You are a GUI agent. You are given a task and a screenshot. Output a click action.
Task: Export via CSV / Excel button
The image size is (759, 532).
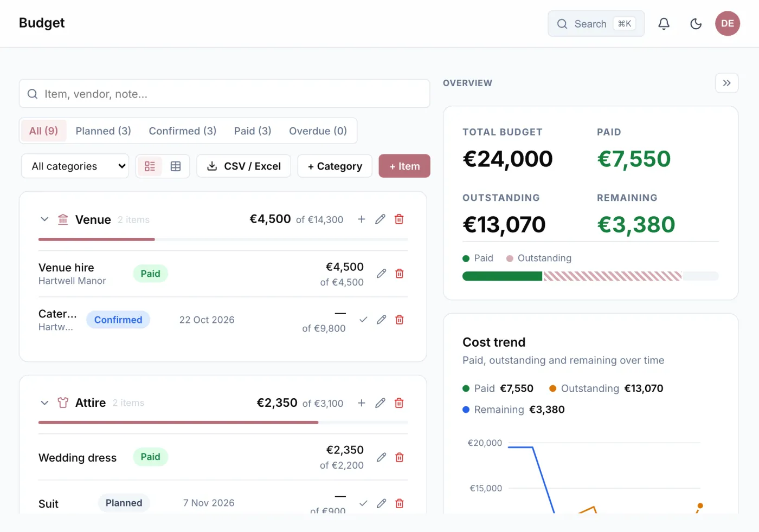click(x=244, y=166)
